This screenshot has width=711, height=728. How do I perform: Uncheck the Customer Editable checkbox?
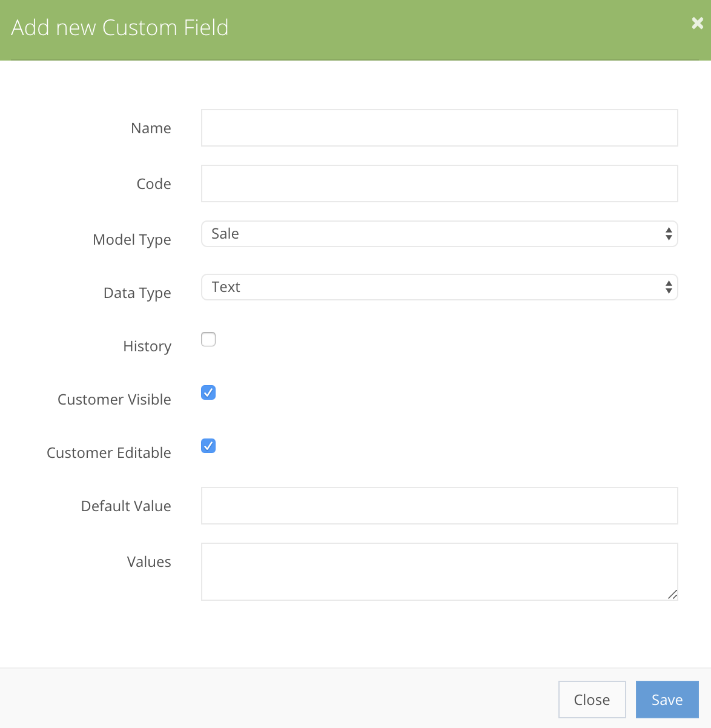click(x=208, y=446)
